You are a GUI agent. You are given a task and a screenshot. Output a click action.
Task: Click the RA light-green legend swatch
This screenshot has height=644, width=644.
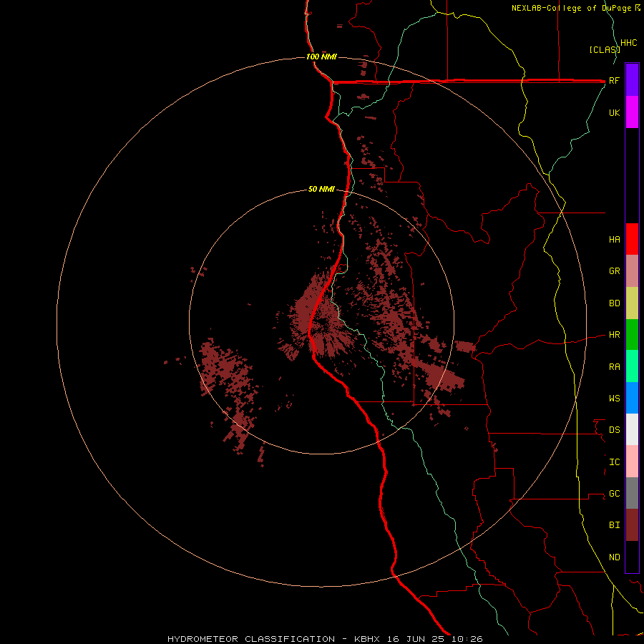point(632,366)
